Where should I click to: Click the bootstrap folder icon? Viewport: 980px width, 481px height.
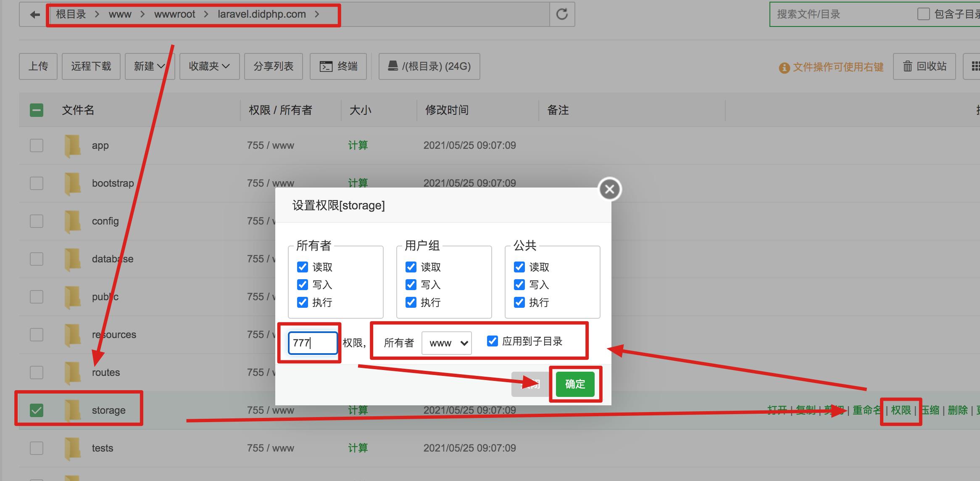(x=73, y=183)
